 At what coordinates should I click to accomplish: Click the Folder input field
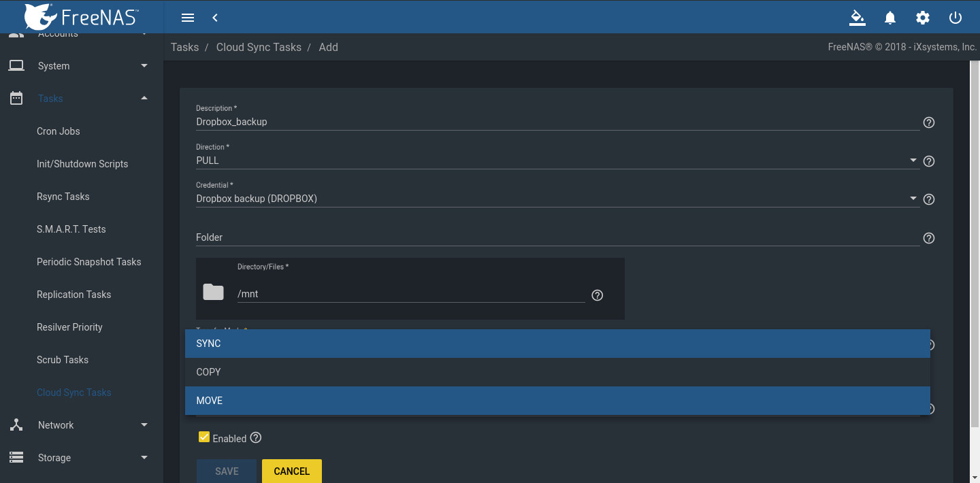point(557,237)
